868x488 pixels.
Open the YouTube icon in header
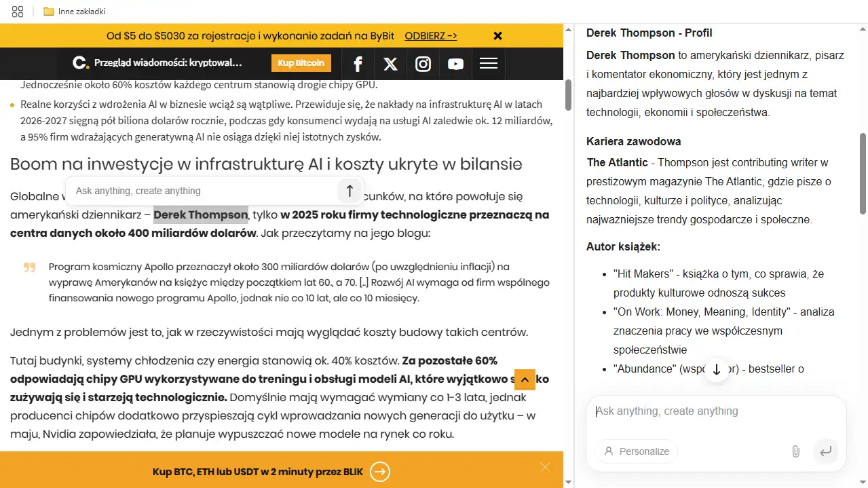[x=455, y=64]
